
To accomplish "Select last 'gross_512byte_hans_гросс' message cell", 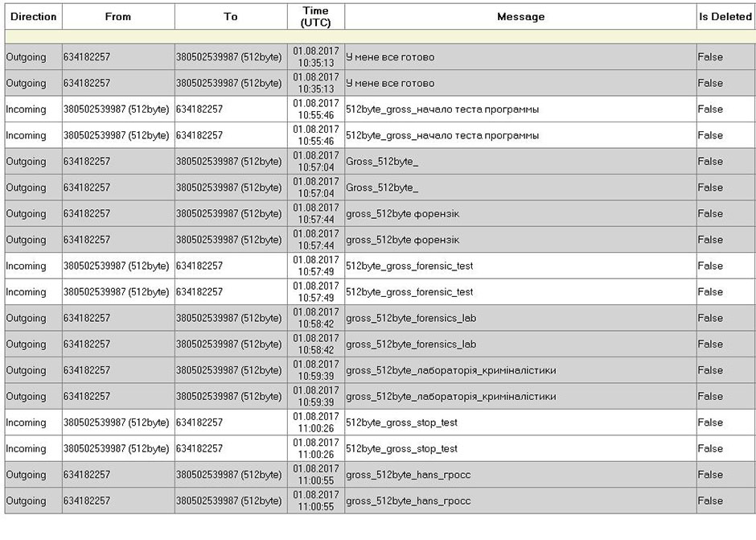I will tap(408, 501).
